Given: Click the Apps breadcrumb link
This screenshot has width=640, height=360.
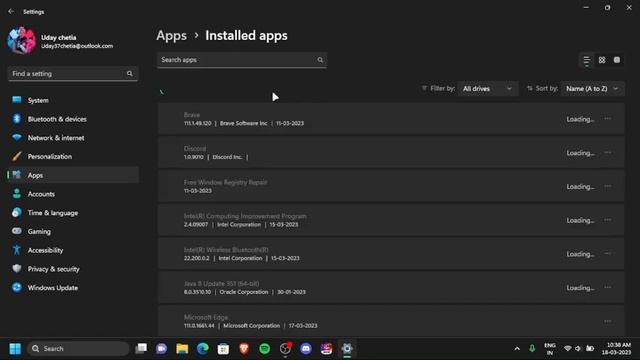Looking at the screenshot, I should coord(171,36).
